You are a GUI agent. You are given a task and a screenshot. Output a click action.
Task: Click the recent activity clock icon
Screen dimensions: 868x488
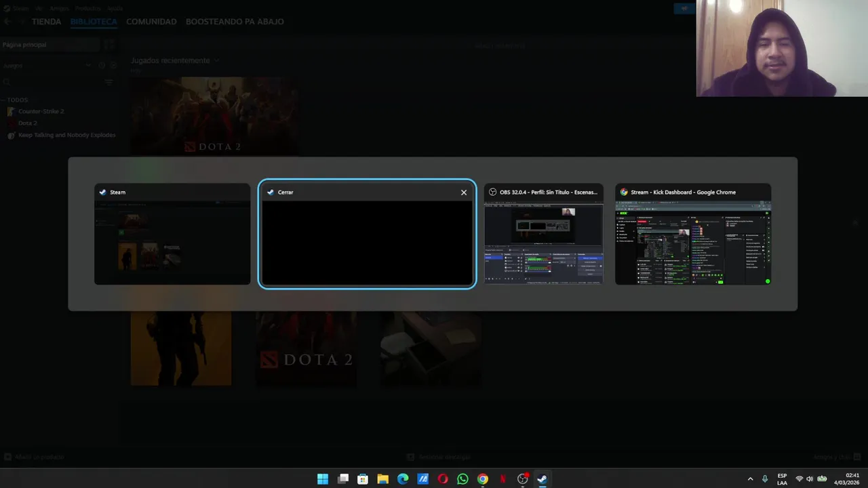click(102, 66)
